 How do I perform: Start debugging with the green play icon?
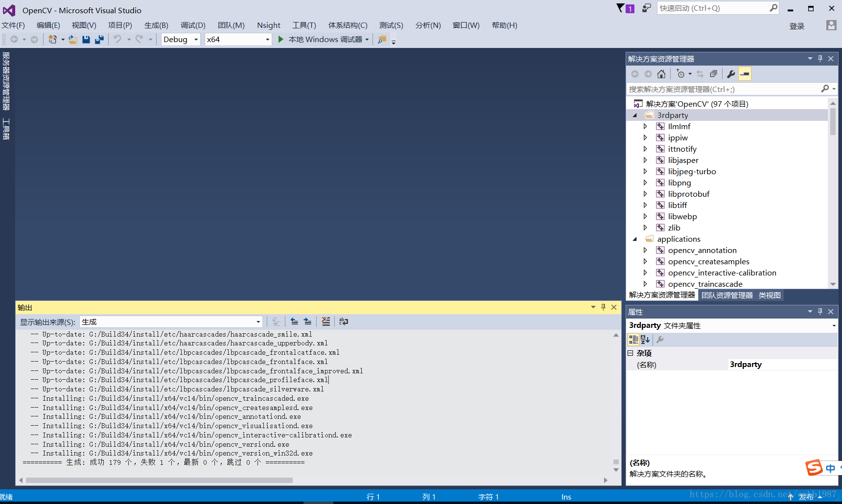pos(281,39)
